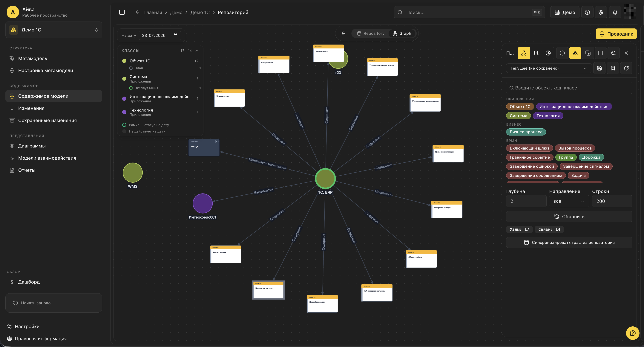Select the WMS graph node
644x347 pixels.
point(133,173)
